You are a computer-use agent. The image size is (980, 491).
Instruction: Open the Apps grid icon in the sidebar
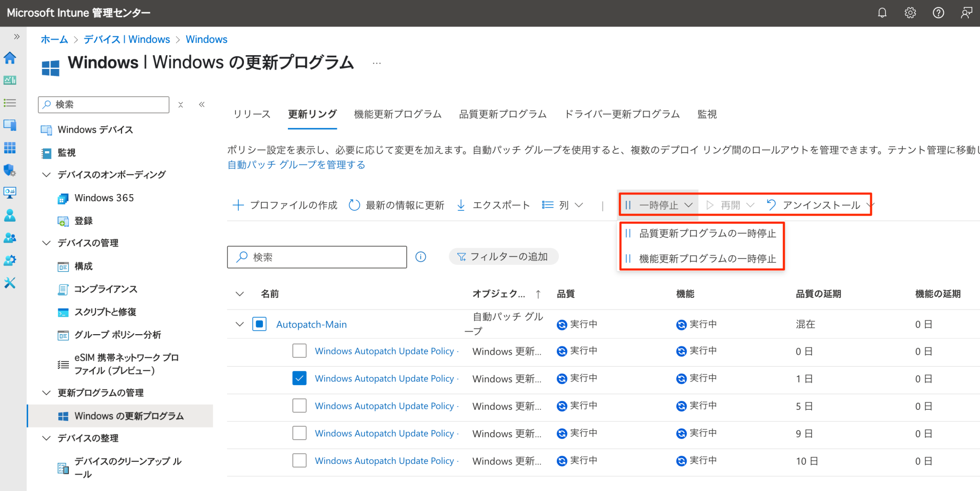coord(10,148)
